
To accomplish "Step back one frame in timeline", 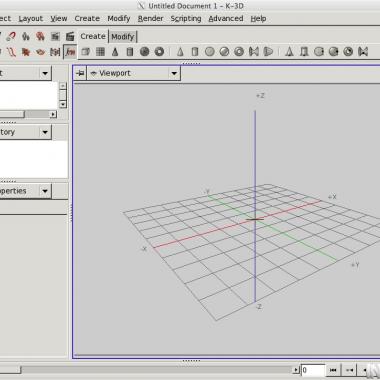I will tap(349, 370).
